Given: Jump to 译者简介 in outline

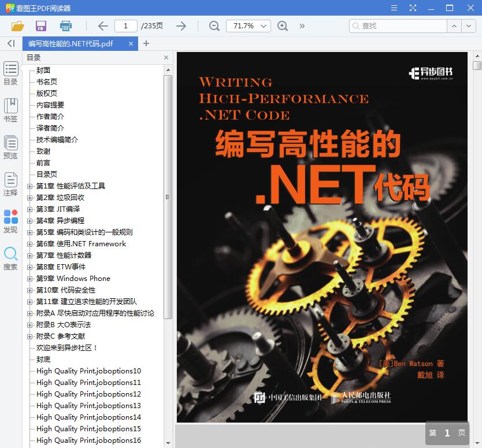Looking at the screenshot, I should click(50, 128).
